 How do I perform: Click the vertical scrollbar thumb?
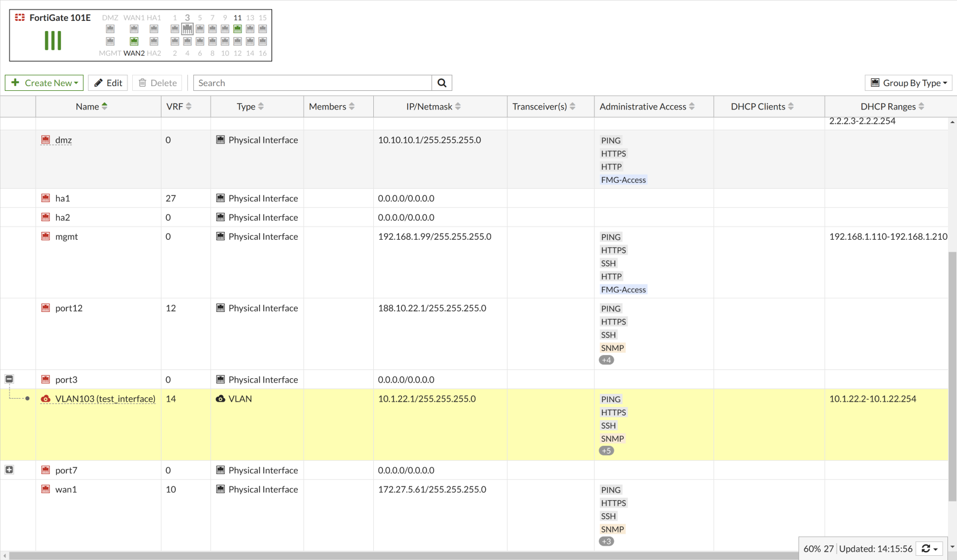click(952, 377)
